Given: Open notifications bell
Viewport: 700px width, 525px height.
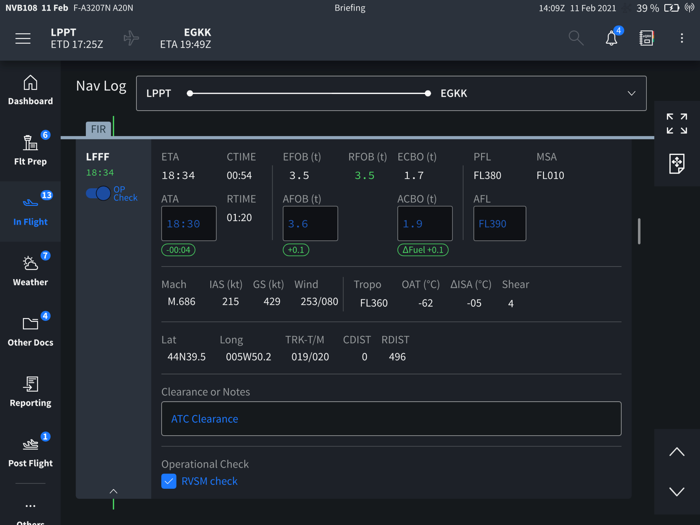Looking at the screenshot, I should (612, 38).
